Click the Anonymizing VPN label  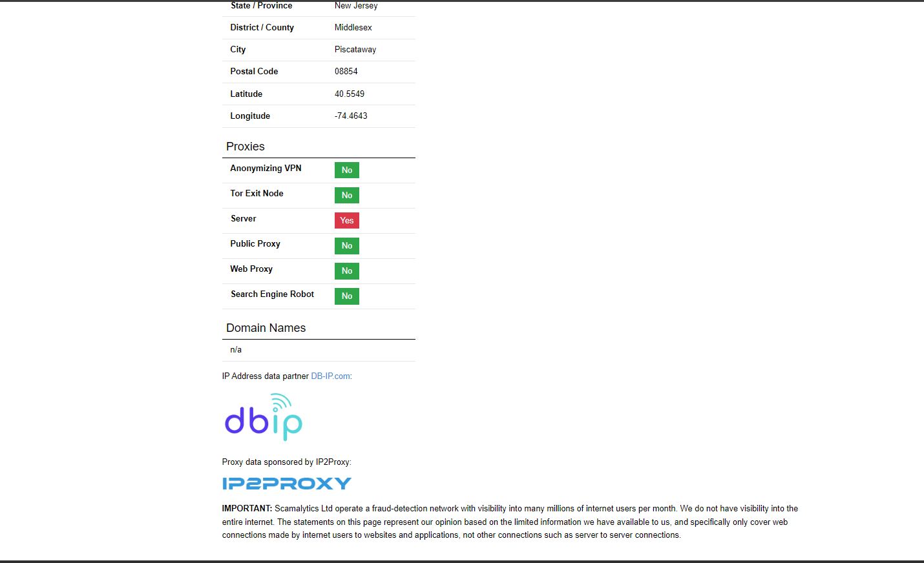[266, 169]
